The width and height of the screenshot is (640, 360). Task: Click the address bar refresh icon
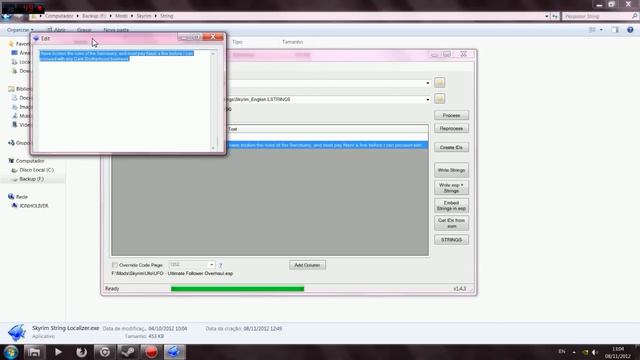555,16
